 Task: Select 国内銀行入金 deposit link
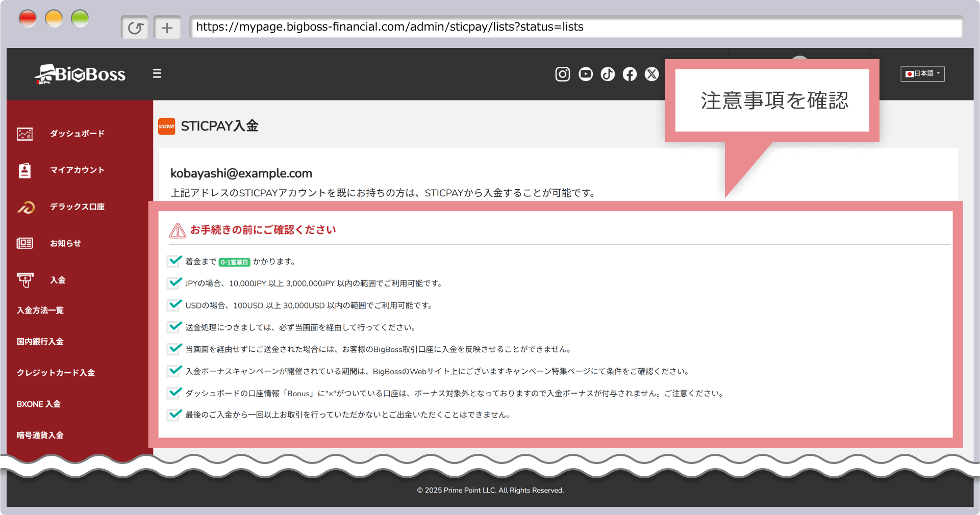[x=40, y=342]
